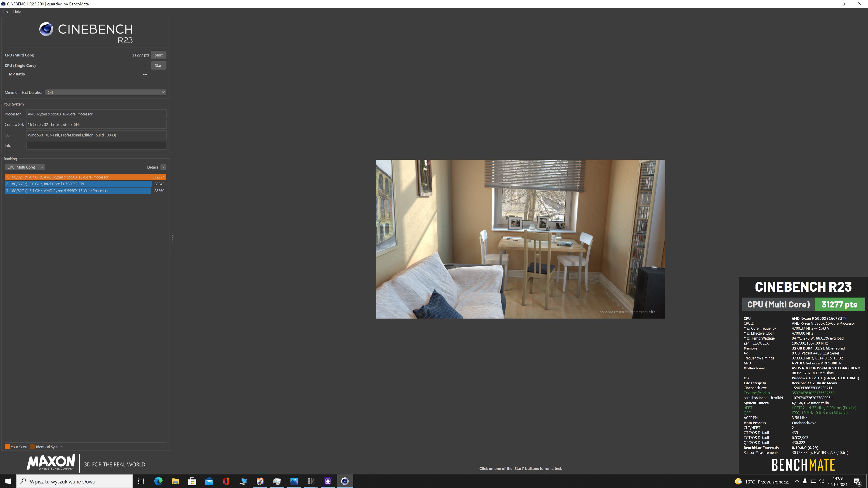This screenshot has width=868, height=488.
Task: Minimize the Cinebench window
Action: click(828, 4)
